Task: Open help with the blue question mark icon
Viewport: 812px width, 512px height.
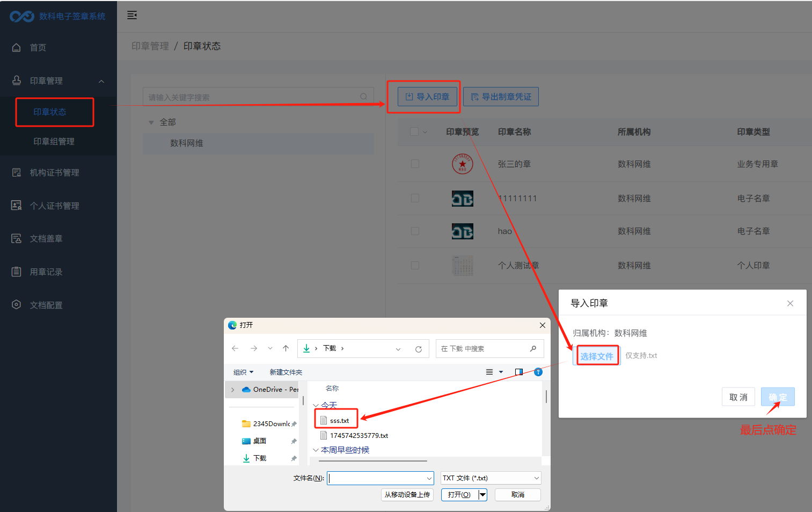Action: (x=538, y=372)
